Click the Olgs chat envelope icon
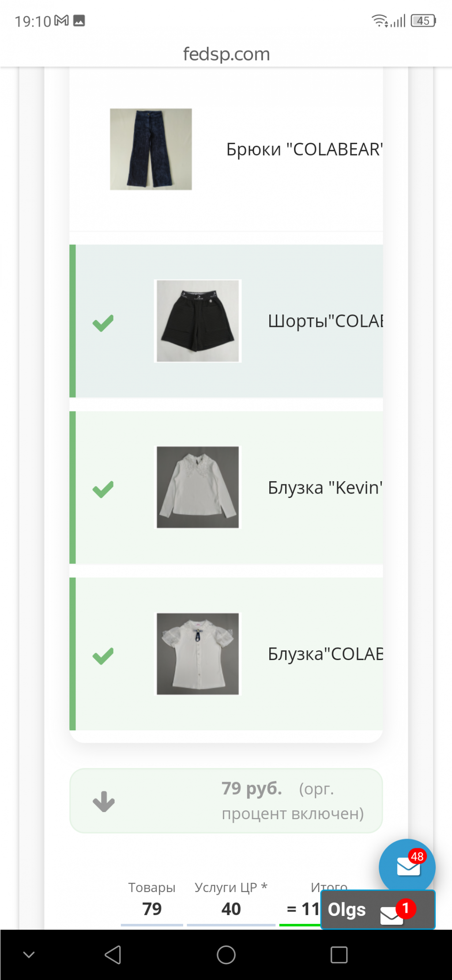 pyautogui.click(x=392, y=915)
